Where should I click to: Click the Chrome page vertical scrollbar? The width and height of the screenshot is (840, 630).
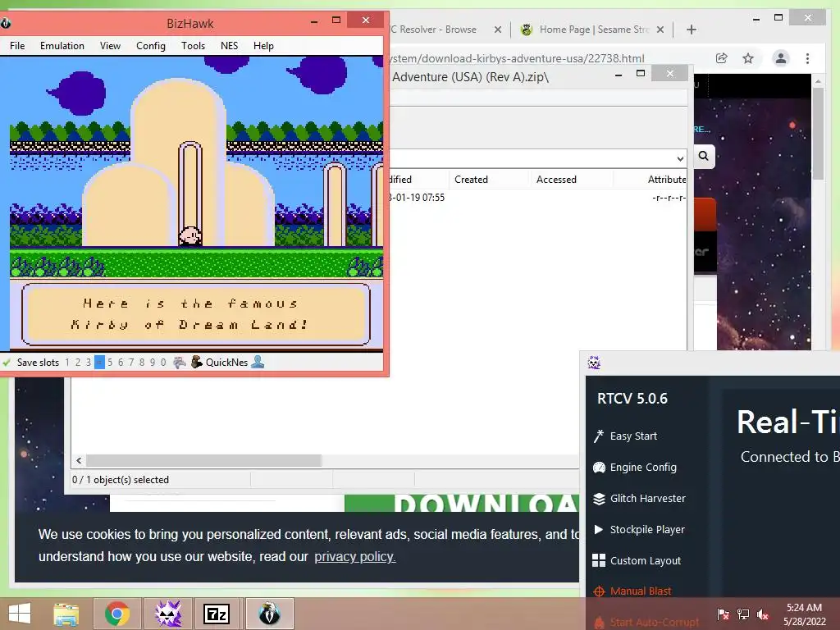click(x=818, y=134)
